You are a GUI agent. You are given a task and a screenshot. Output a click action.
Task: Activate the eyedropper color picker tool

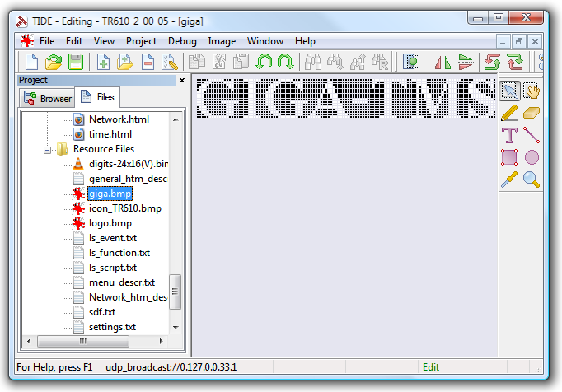coord(509,180)
